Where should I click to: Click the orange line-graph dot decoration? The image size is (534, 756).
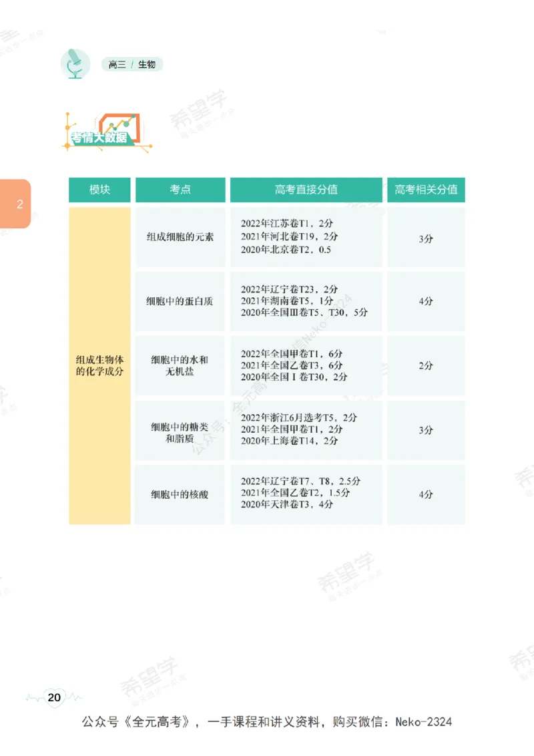coord(69,128)
